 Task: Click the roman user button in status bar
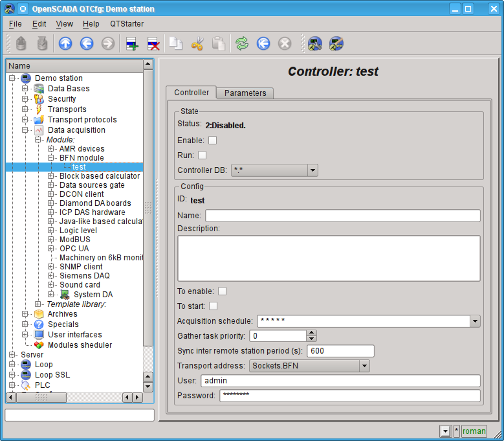coord(474,431)
